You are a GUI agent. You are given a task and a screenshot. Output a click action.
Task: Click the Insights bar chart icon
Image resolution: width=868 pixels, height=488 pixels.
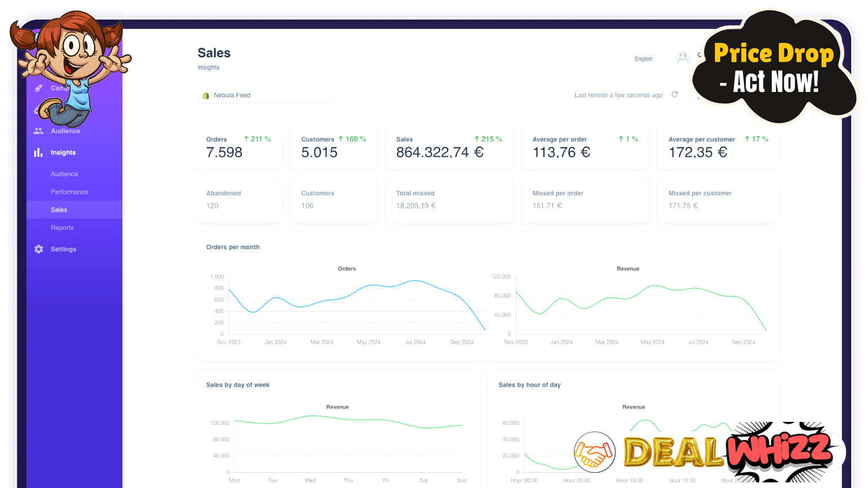[38, 152]
